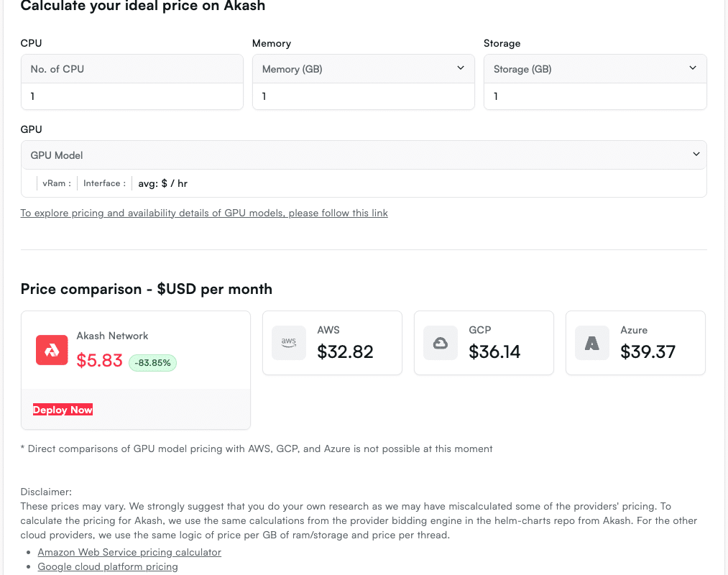Open the GPU Model dropdown

click(364, 155)
